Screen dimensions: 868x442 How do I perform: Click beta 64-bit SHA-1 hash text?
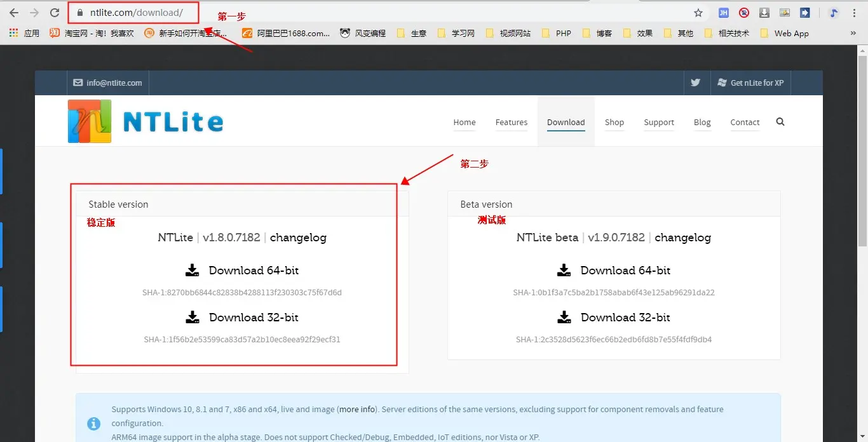click(x=614, y=293)
